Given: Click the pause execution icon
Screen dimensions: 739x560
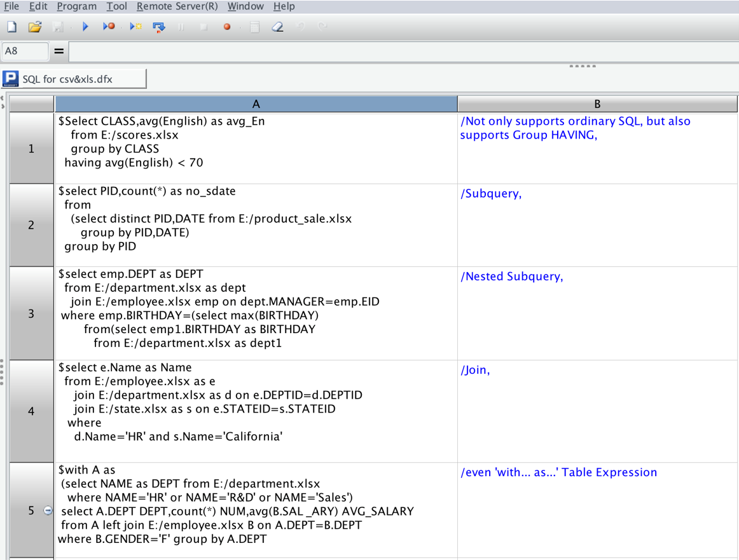Looking at the screenshot, I should coord(181,27).
